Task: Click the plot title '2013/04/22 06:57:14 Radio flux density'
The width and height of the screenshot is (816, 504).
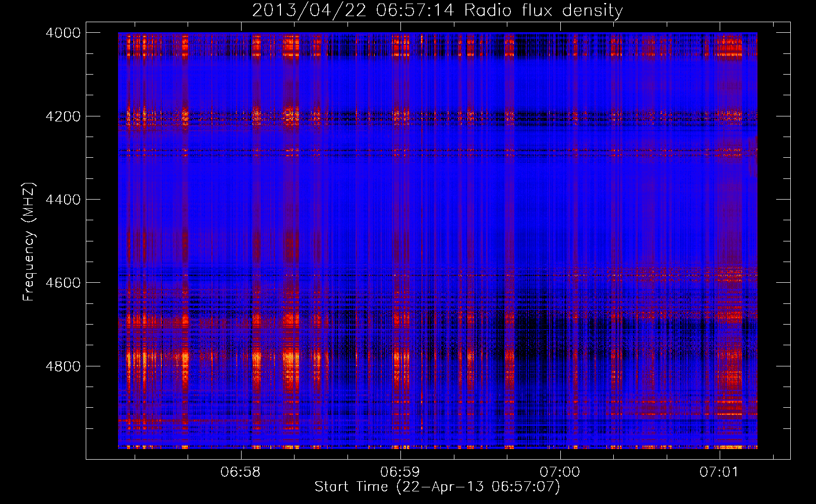Action: coord(437,10)
